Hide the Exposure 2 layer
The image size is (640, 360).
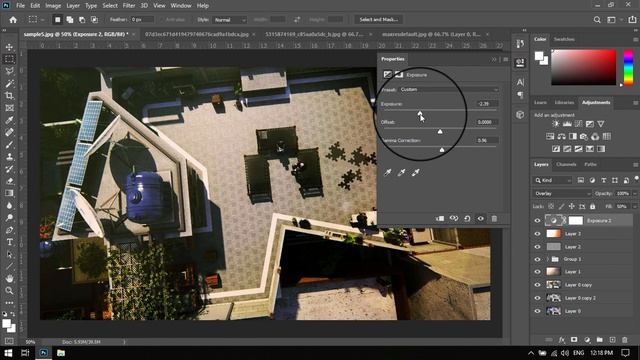pos(537,220)
